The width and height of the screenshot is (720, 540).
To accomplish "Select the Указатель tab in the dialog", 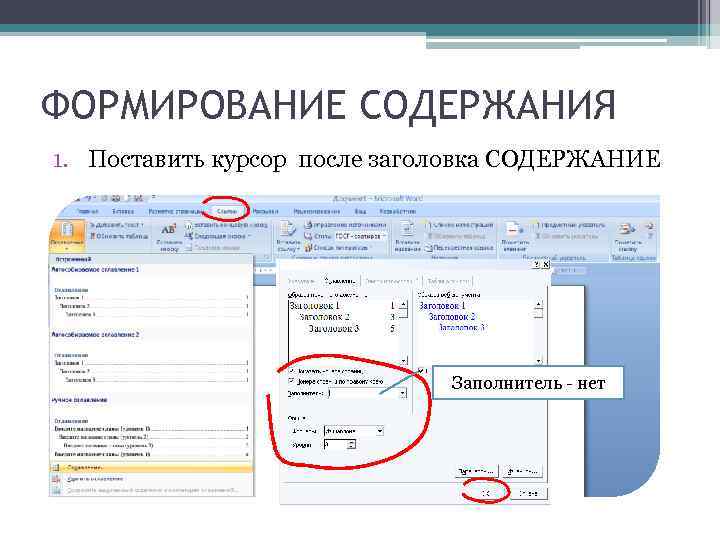I will coord(302,281).
